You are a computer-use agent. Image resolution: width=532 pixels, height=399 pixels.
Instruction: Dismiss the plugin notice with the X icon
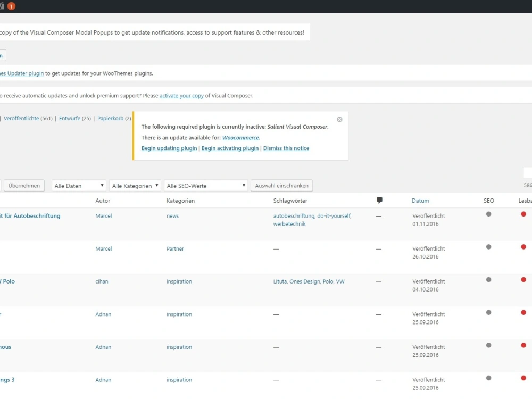pyautogui.click(x=339, y=119)
